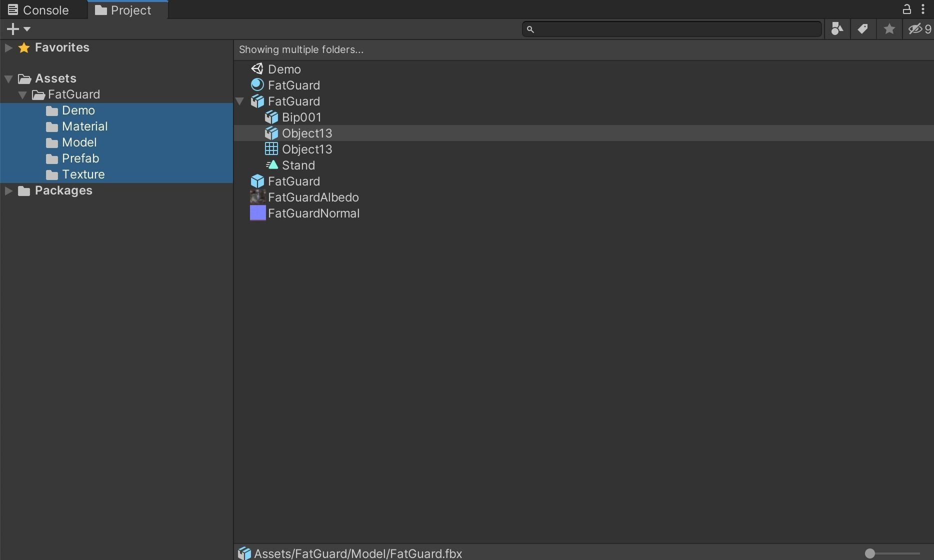Select the Stand animation clip
The width and height of the screenshot is (934, 560).
point(584,165)
